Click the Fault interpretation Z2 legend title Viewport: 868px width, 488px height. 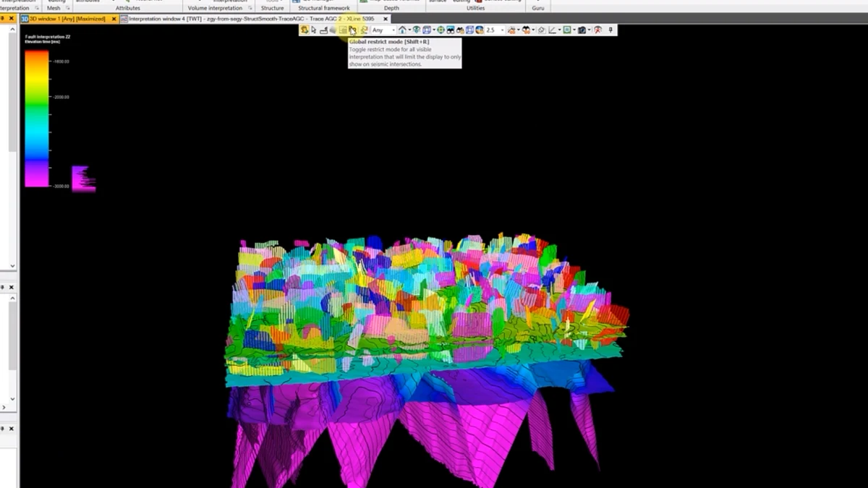coord(47,36)
